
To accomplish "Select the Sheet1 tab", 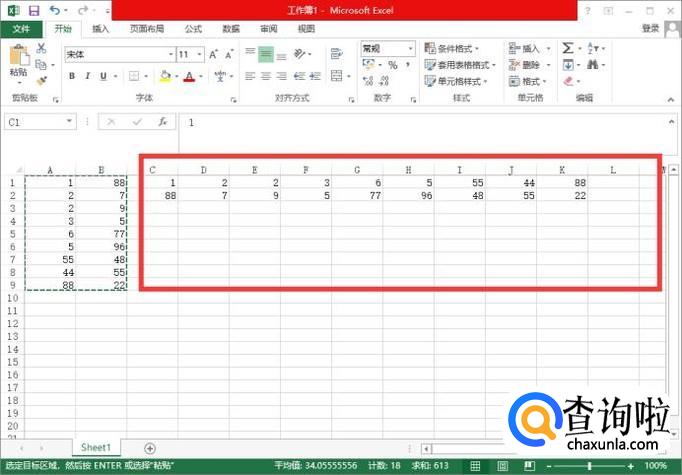I will pyautogui.click(x=96, y=447).
